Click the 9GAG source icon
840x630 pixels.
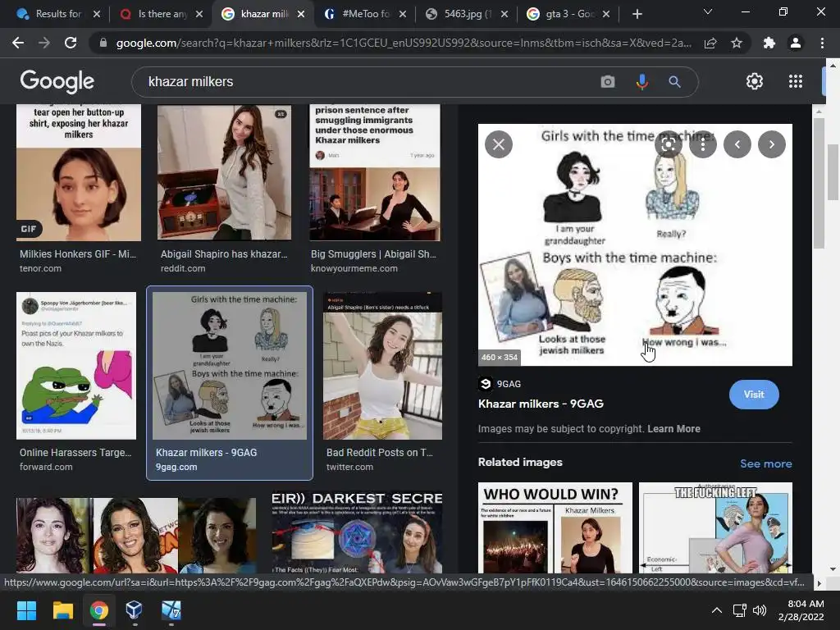coord(486,384)
